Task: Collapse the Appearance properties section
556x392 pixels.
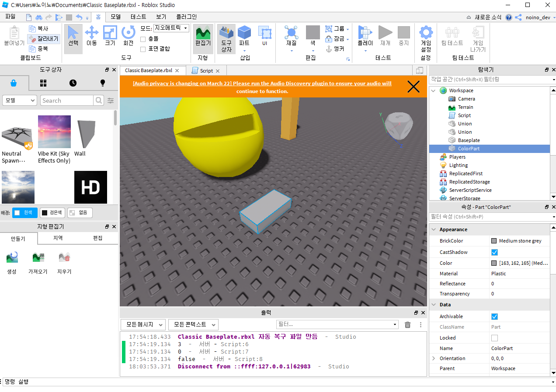Action: tap(434, 229)
